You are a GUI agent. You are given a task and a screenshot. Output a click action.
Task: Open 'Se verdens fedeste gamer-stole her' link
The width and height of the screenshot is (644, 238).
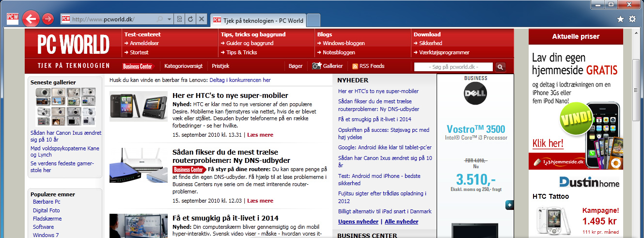pos(62,167)
